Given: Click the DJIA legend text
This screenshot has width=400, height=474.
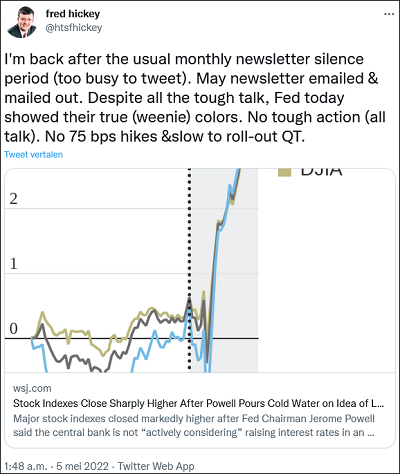Looking at the screenshot, I should 321,171.
